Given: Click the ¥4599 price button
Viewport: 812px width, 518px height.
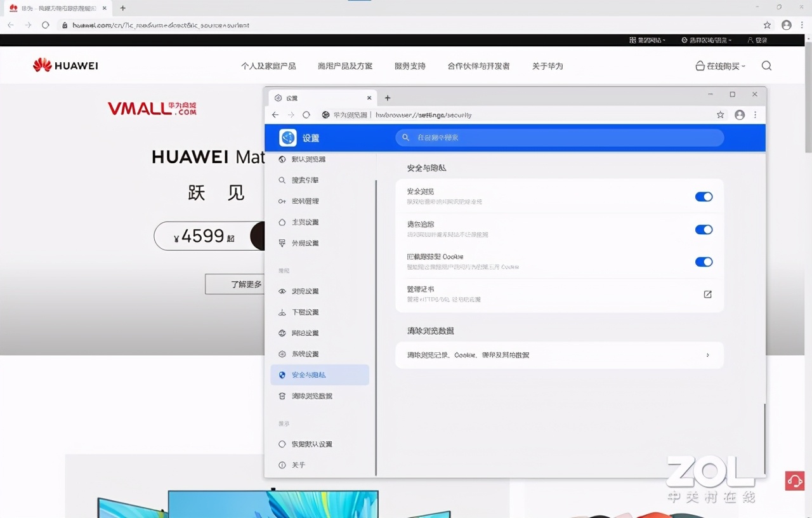Looking at the screenshot, I should click(x=209, y=236).
